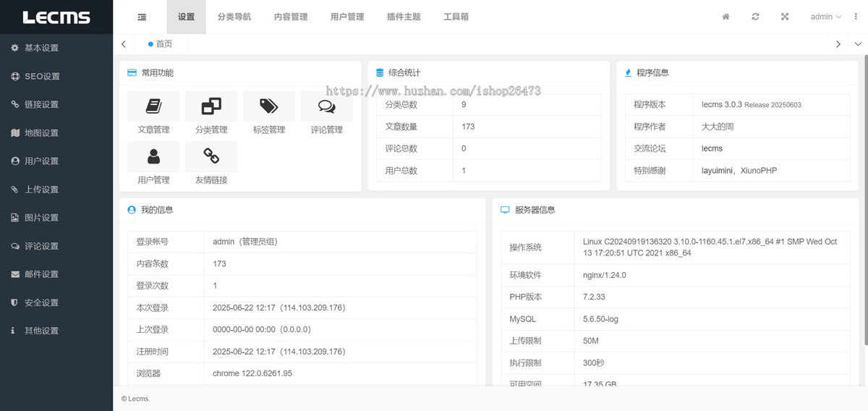The height and width of the screenshot is (411, 868).
Task: Click the 分类总数 value 9
Action: [x=464, y=104]
